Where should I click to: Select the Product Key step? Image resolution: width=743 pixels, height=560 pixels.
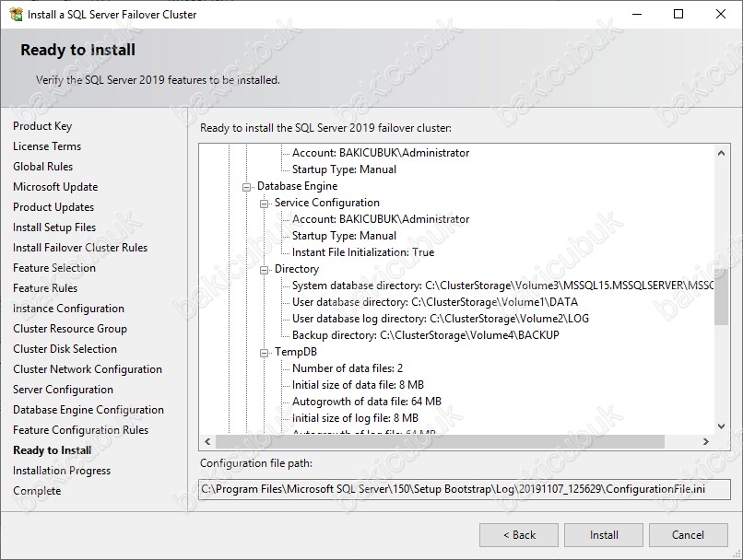coord(42,126)
